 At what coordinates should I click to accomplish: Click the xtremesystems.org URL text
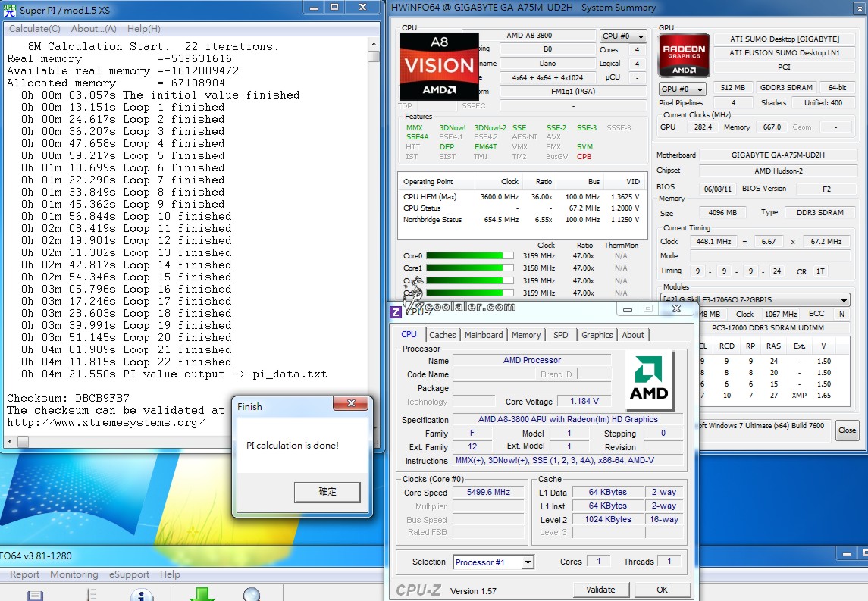click(x=105, y=423)
